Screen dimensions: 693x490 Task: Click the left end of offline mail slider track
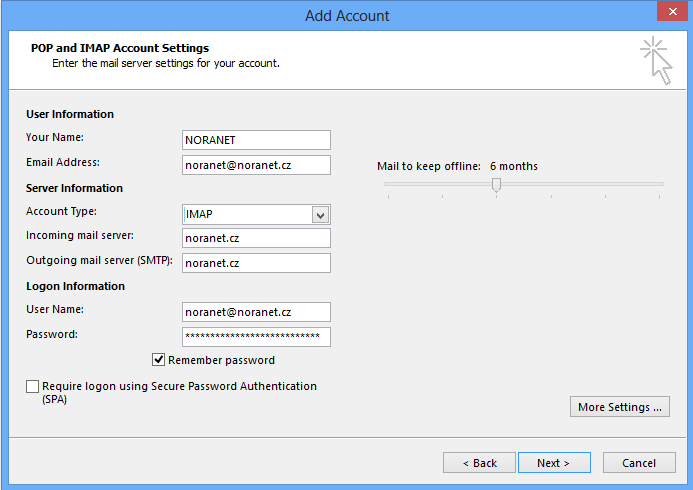coord(388,184)
